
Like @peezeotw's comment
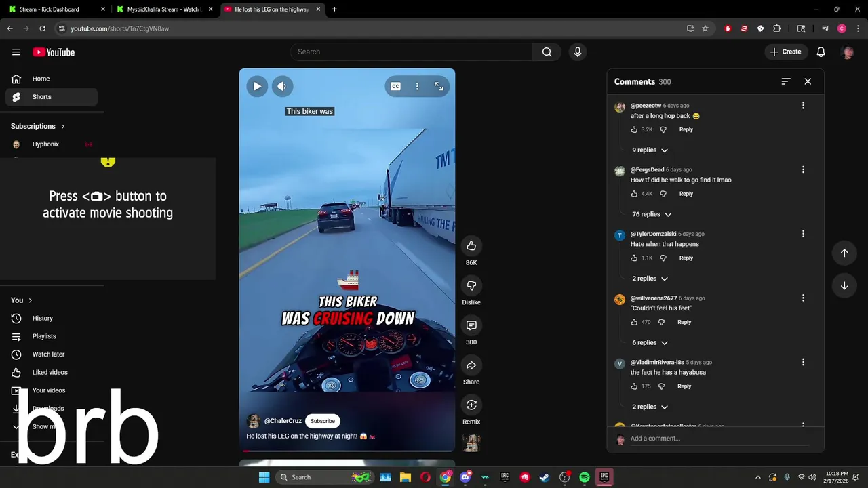click(635, 129)
